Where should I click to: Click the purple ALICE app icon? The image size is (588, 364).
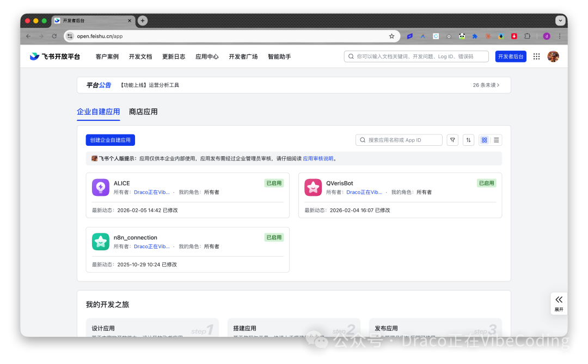click(100, 187)
